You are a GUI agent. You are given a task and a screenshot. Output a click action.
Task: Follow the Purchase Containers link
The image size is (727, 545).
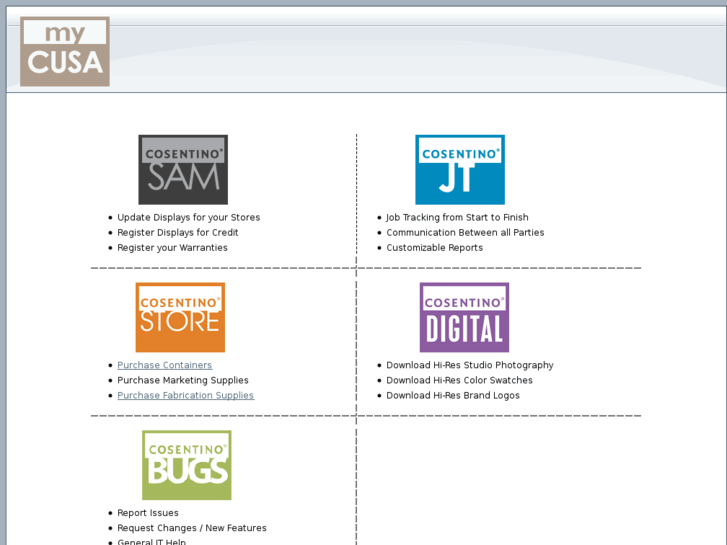tap(165, 365)
